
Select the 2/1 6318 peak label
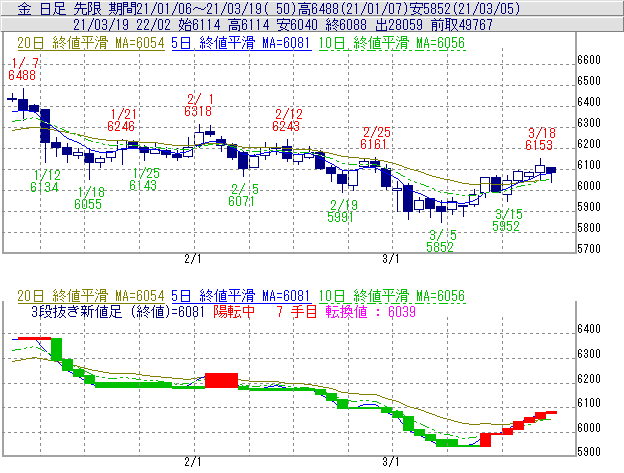(198, 105)
